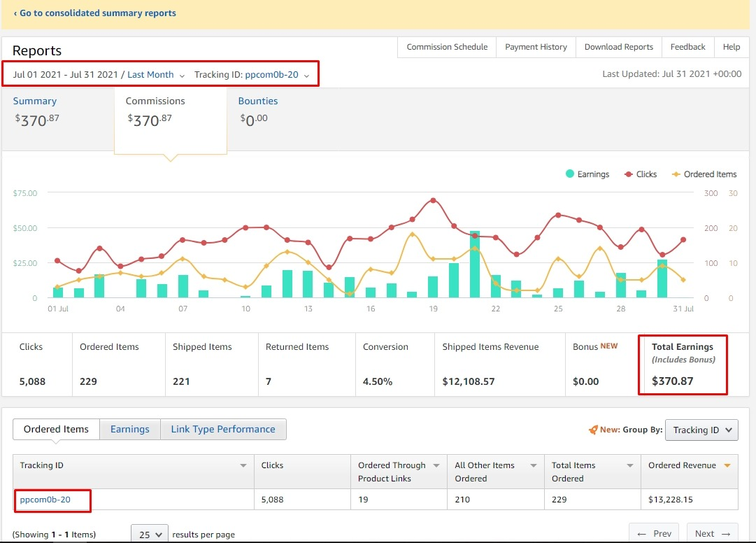
Task: Toggle the Clicks legend marker
Action: coord(628,174)
